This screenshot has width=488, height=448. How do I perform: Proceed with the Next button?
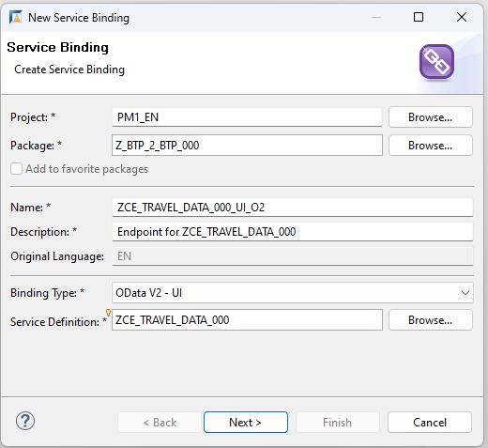pyautogui.click(x=246, y=423)
